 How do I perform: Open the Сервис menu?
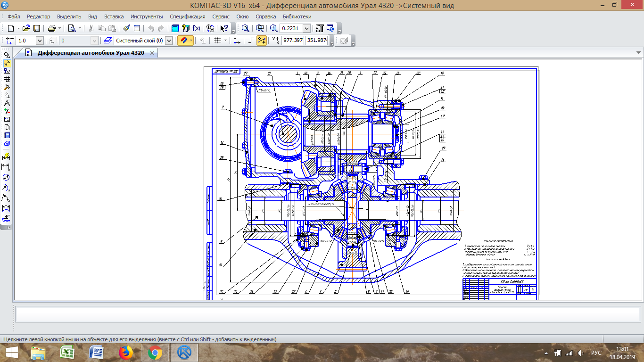click(221, 16)
